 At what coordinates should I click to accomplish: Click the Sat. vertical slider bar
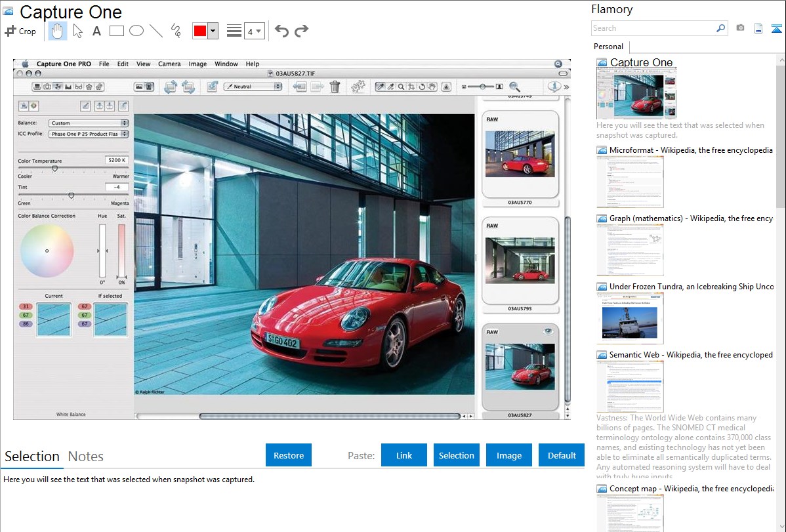(x=121, y=251)
